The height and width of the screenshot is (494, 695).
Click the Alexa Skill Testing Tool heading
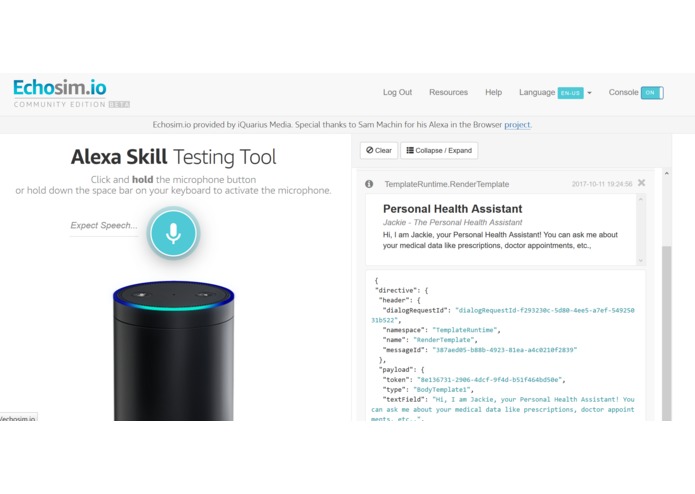pyautogui.click(x=173, y=157)
